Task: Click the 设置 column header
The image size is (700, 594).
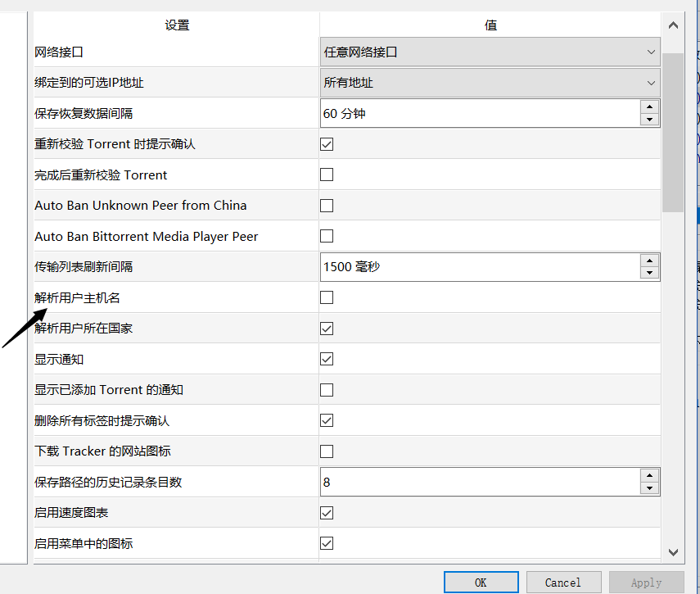Action: pyautogui.click(x=177, y=25)
